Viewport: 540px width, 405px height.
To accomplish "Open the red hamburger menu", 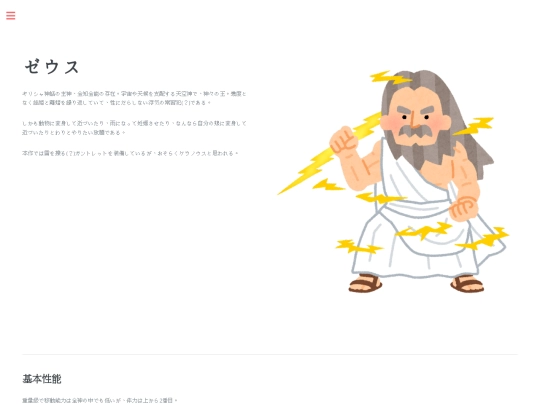I will pos(11,15).
